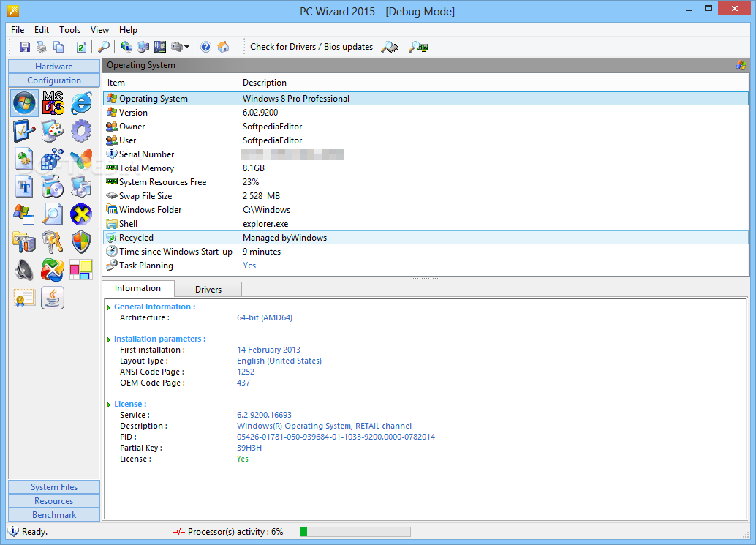756x545 pixels.
Task: Select the document with magnifier sidebar icon
Action: 53,214
